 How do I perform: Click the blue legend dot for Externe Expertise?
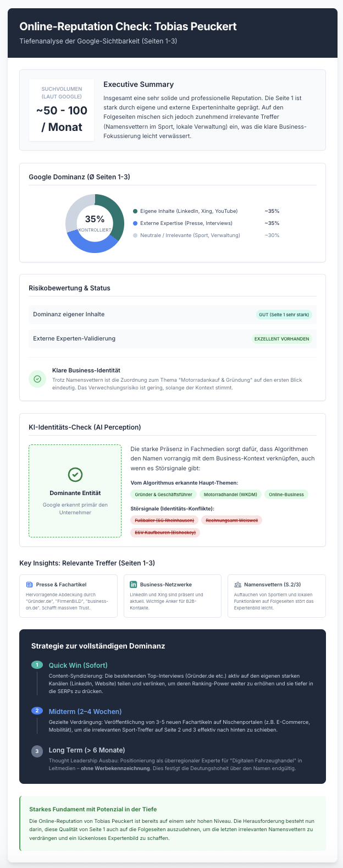(135, 223)
